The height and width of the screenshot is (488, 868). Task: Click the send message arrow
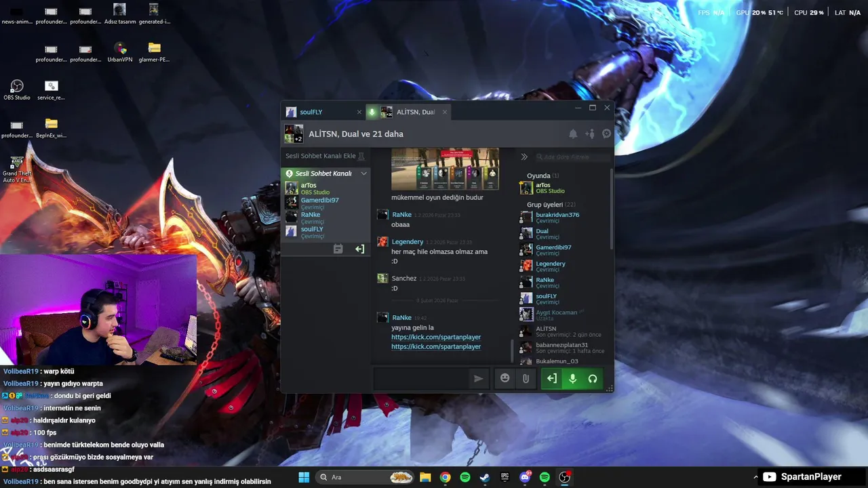click(478, 379)
